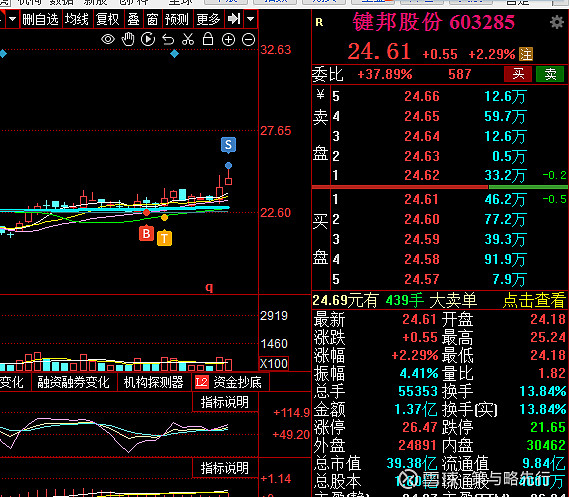Open dropdown arrow left of 删自选

tap(13, 19)
